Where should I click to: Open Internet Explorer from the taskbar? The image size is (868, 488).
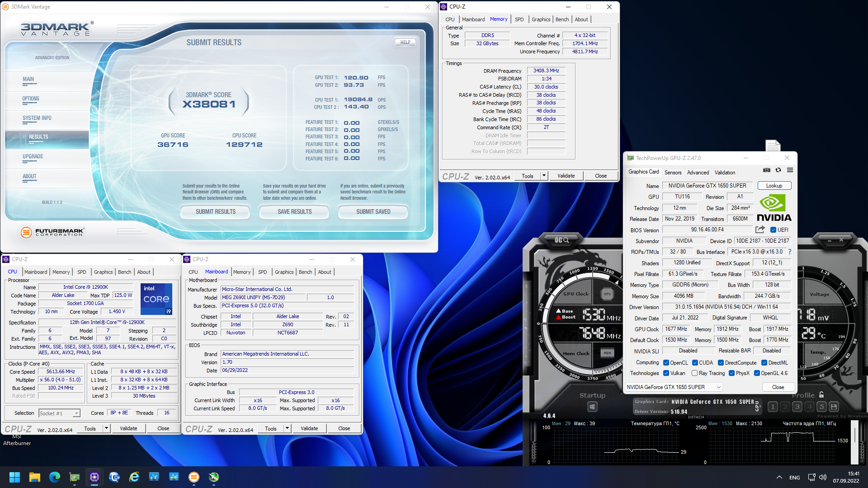[x=134, y=477]
